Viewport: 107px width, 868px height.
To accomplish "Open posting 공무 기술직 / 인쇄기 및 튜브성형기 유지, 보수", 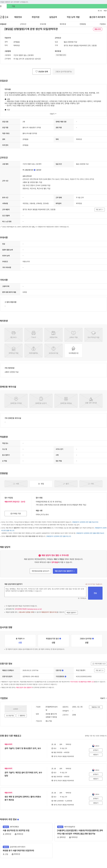I will (23, 748).
